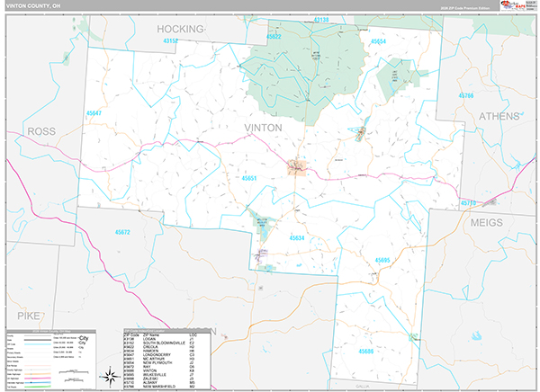Click the orange State Highways legend line
540x392 pixels.
38,374
